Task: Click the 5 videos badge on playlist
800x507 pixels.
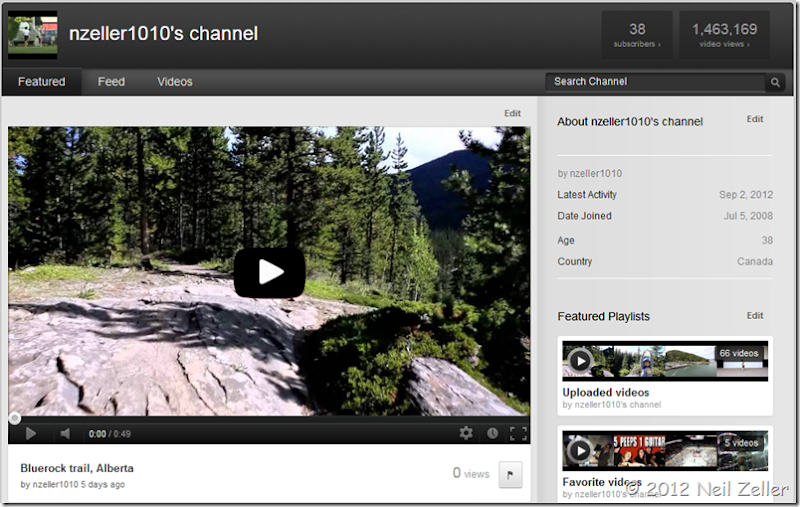Action: pos(741,443)
